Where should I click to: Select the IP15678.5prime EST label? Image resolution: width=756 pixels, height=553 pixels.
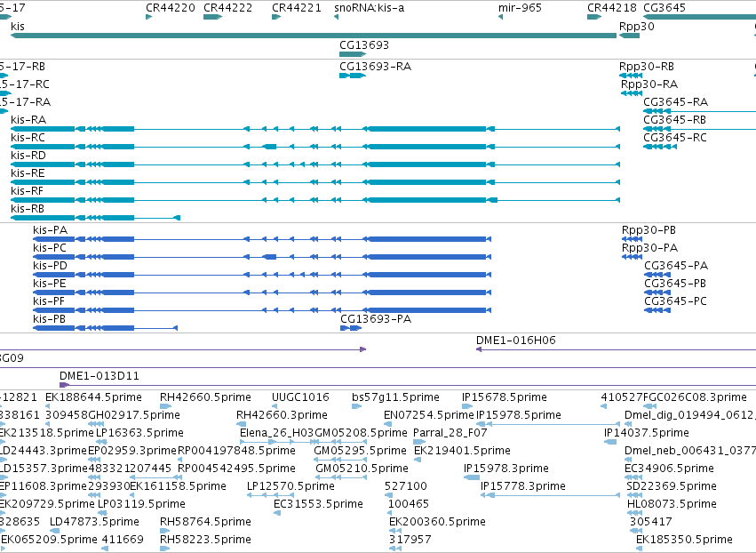pos(505,397)
